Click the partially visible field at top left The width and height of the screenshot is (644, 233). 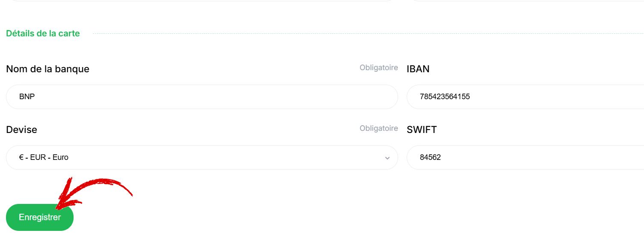(x=202, y=0)
